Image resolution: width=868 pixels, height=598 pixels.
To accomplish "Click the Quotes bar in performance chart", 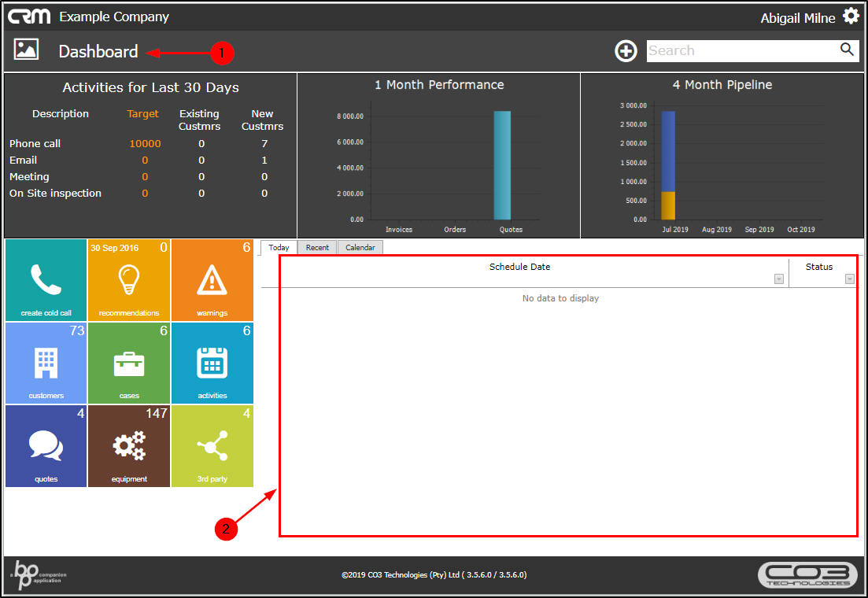I will click(x=502, y=165).
